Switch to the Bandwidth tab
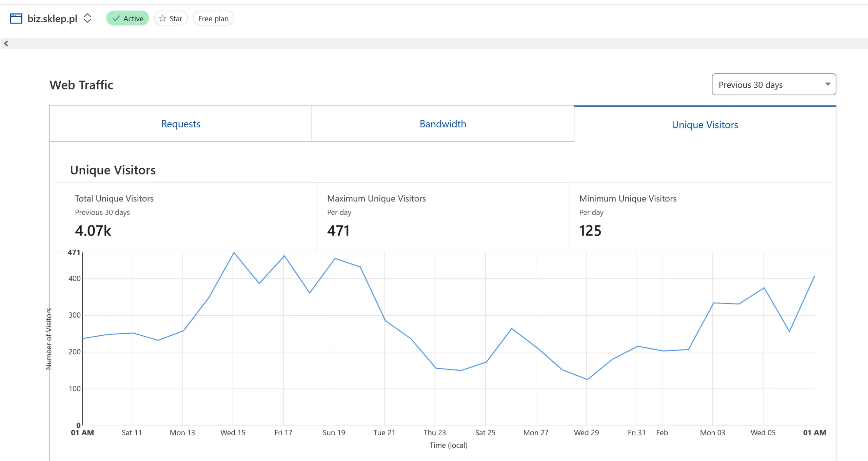The image size is (868, 461). (x=442, y=124)
